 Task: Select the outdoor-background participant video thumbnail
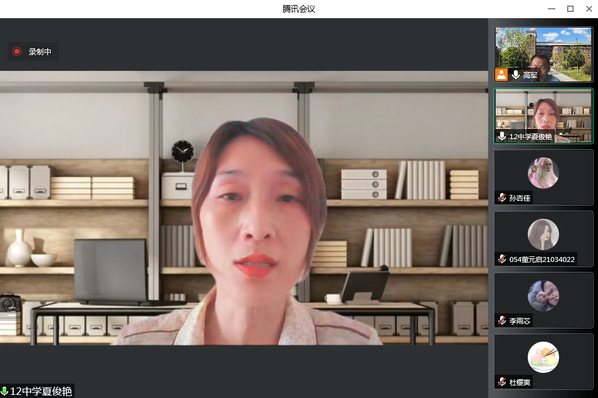[x=543, y=54]
